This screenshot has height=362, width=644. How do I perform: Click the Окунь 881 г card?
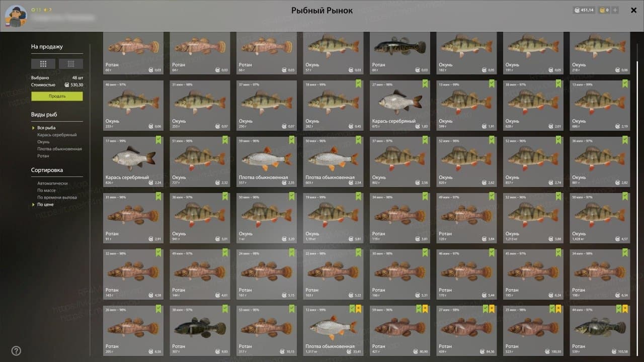[x=600, y=162]
